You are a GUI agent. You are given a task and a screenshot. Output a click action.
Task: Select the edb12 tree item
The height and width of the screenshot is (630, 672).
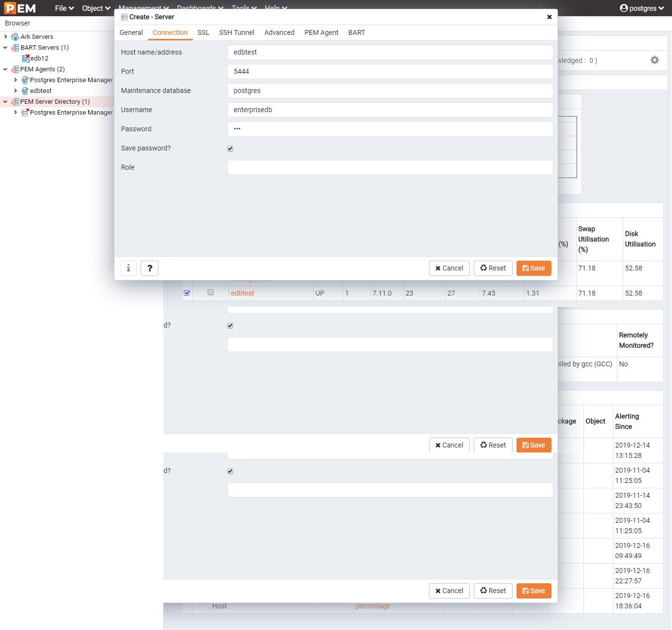pos(39,59)
